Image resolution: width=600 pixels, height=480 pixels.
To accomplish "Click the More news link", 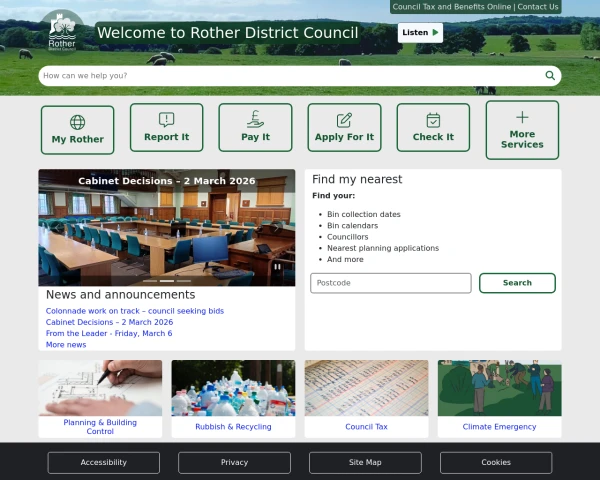I will click(x=66, y=344).
